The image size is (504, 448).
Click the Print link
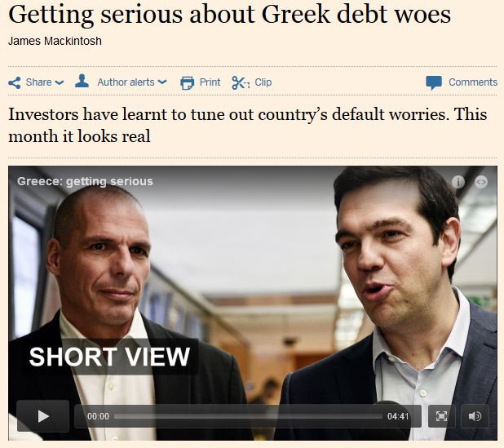(x=210, y=82)
